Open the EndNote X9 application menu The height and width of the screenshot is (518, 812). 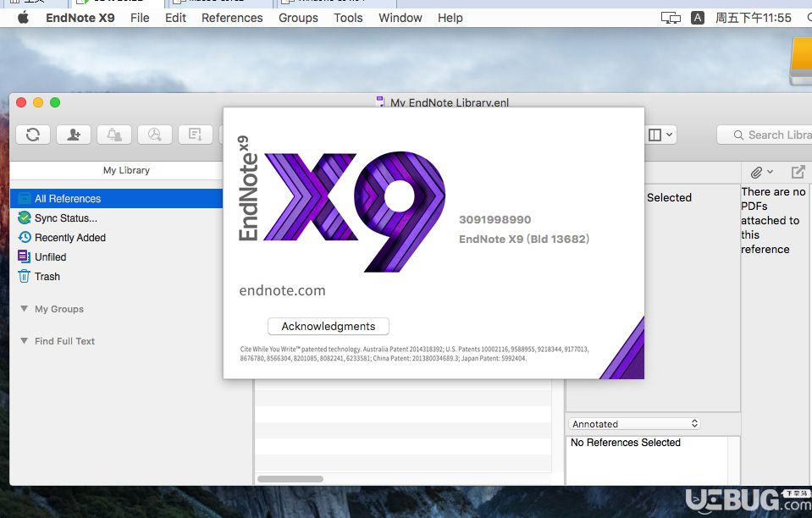[x=80, y=18]
